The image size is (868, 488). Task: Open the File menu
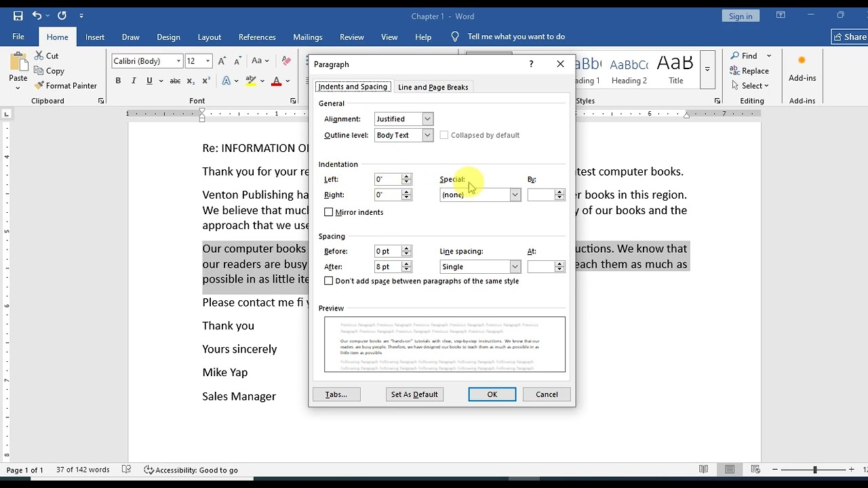(x=18, y=37)
